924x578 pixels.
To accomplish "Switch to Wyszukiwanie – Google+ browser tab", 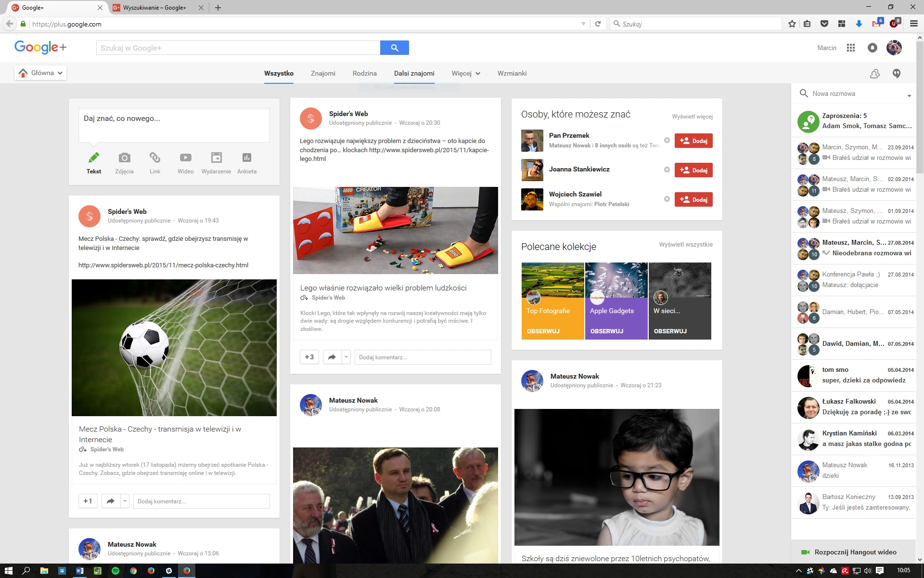I will [x=154, y=8].
